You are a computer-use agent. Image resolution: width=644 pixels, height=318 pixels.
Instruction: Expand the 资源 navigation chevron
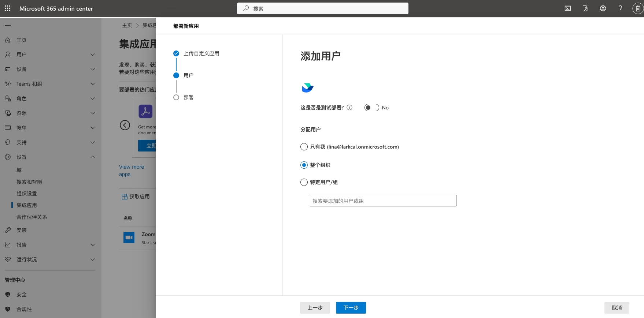pyautogui.click(x=93, y=113)
